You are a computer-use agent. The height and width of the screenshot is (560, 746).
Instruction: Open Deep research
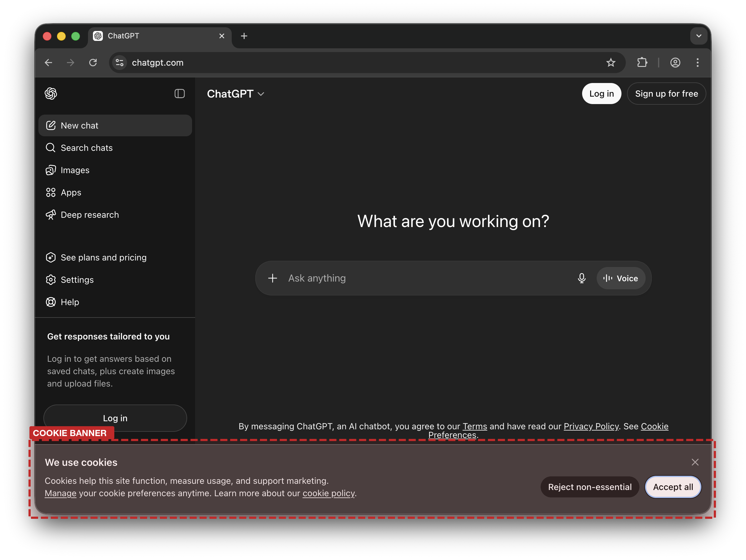tap(115, 215)
